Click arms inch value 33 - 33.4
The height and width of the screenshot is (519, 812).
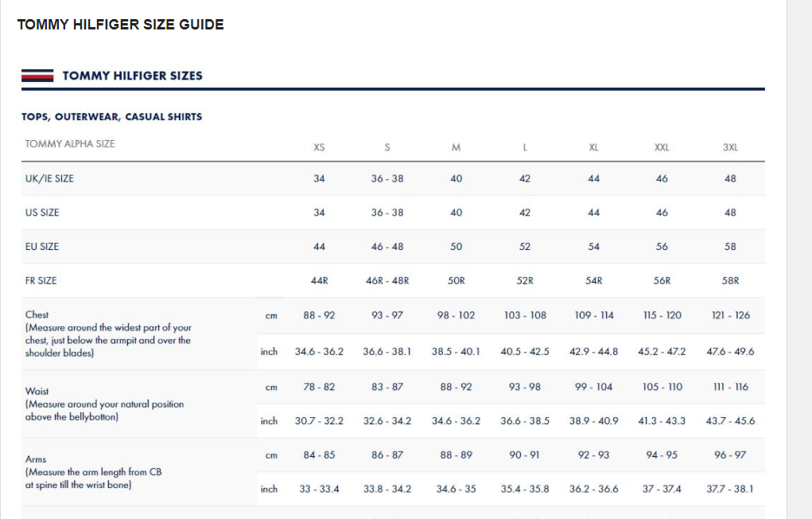click(x=319, y=489)
